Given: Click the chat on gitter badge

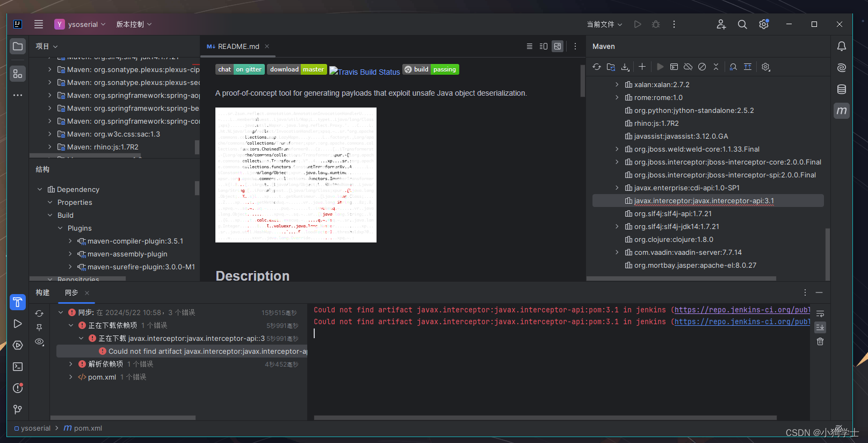Looking at the screenshot, I should click(240, 69).
